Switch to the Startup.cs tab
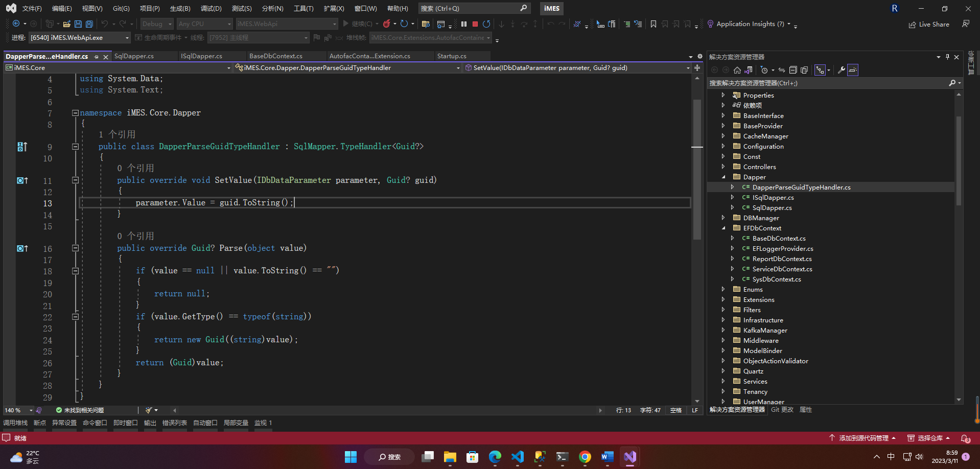Image resolution: width=980 pixels, height=469 pixels. (x=452, y=56)
